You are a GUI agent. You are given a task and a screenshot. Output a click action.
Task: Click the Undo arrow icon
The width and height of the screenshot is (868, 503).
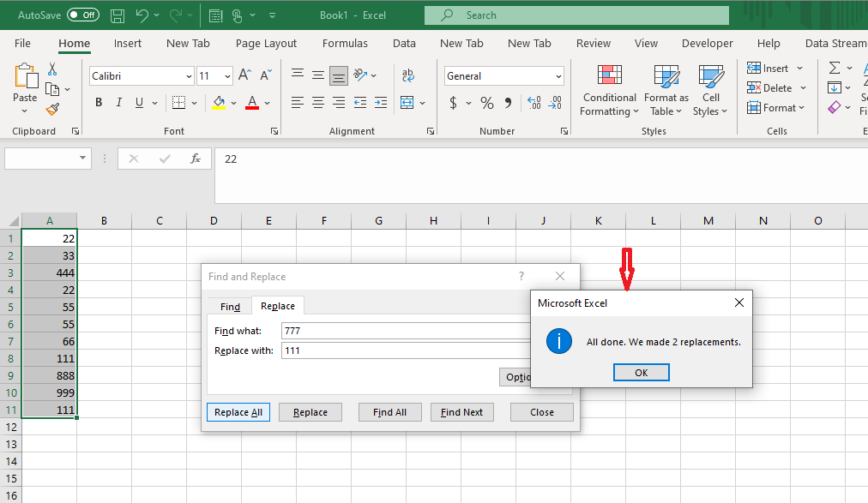(142, 15)
